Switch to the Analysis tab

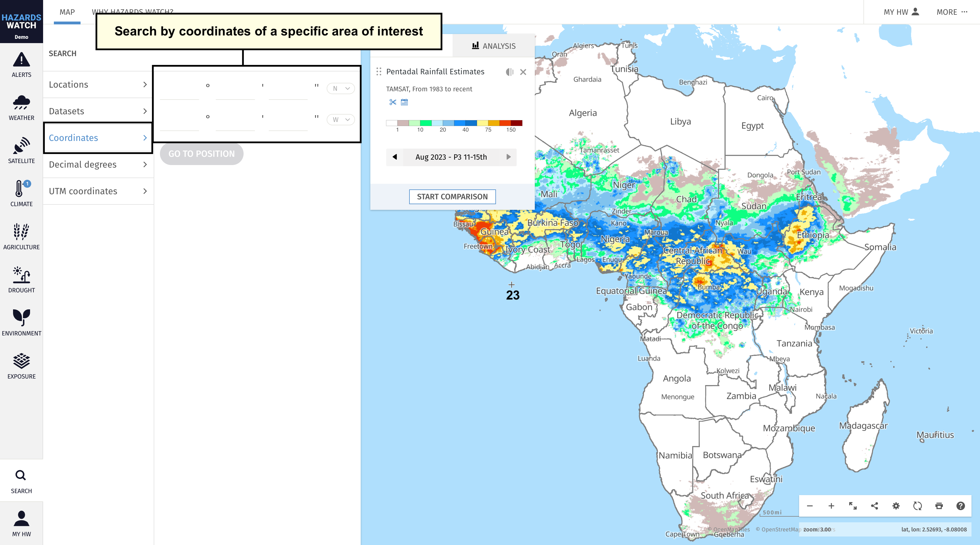pos(493,46)
